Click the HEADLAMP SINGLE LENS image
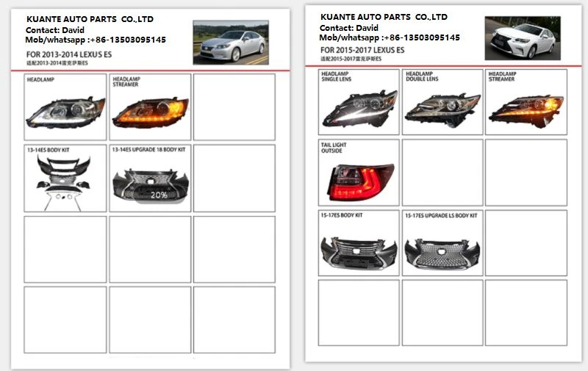The width and height of the screenshot is (588, 371). tap(359, 108)
